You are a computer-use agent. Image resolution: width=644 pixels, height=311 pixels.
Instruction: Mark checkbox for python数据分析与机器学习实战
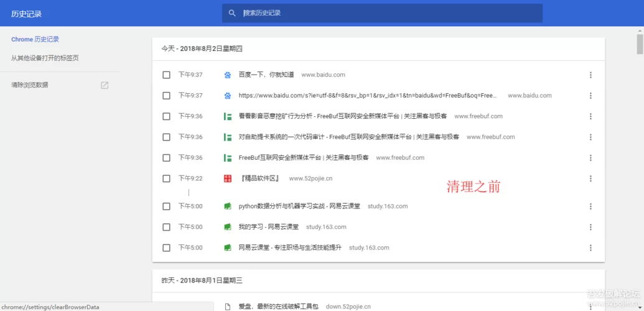[166, 207]
